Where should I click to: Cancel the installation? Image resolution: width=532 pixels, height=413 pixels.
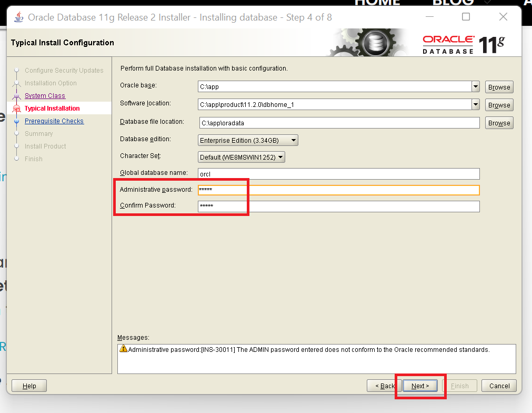[x=499, y=386]
